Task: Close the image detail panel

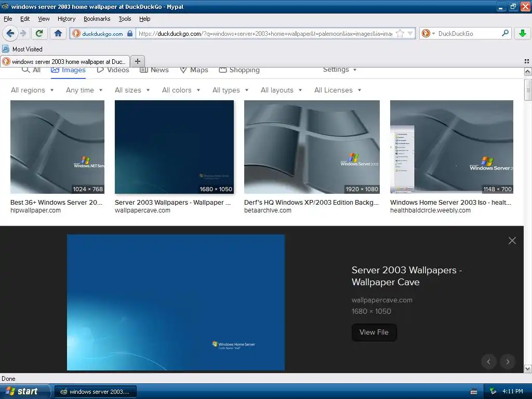Action: (512, 241)
